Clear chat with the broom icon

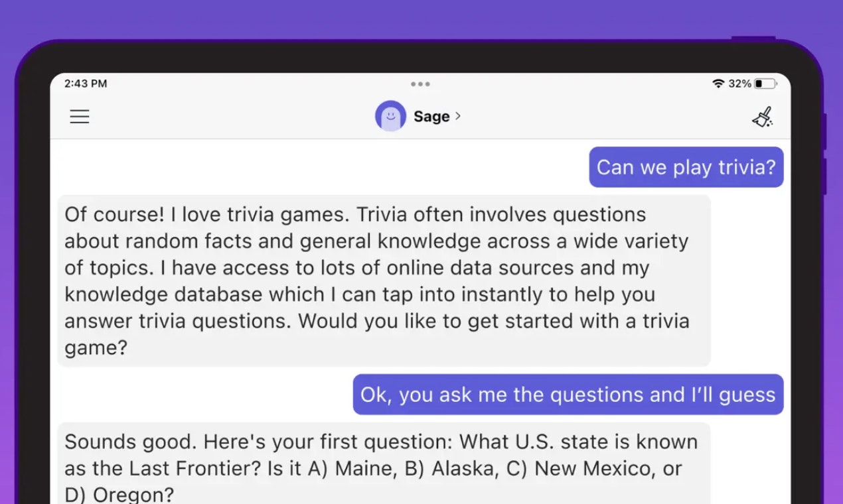(x=763, y=117)
